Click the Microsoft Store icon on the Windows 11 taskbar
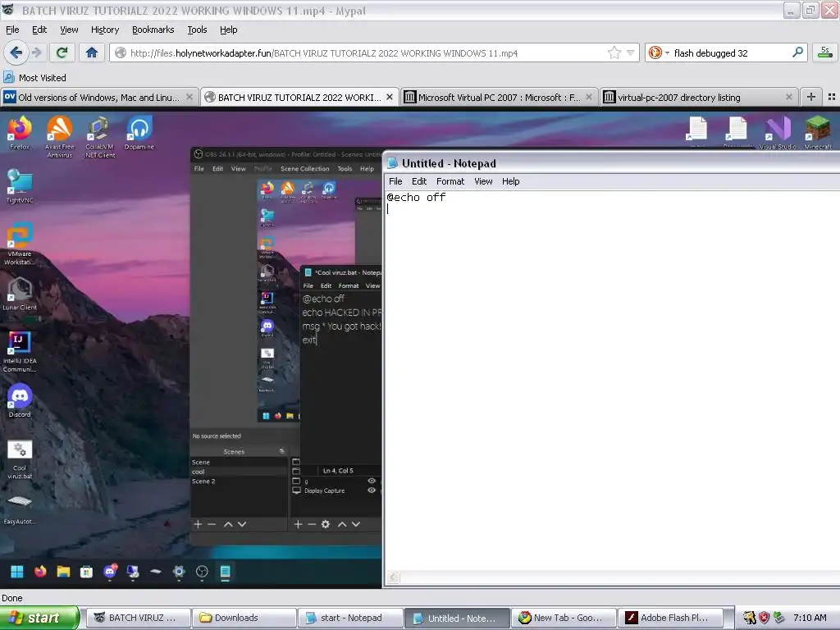Screen dimensions: 840x630 (x=86, y=572)
